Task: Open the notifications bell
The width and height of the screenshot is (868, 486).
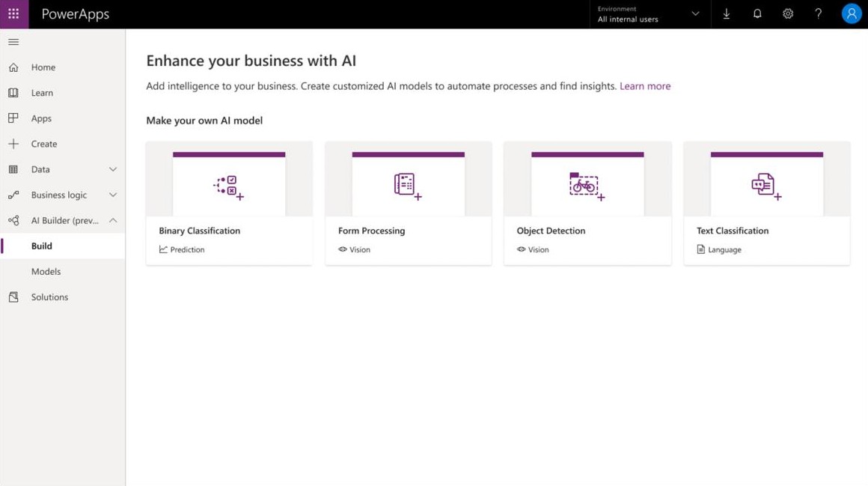Action: 757,14
